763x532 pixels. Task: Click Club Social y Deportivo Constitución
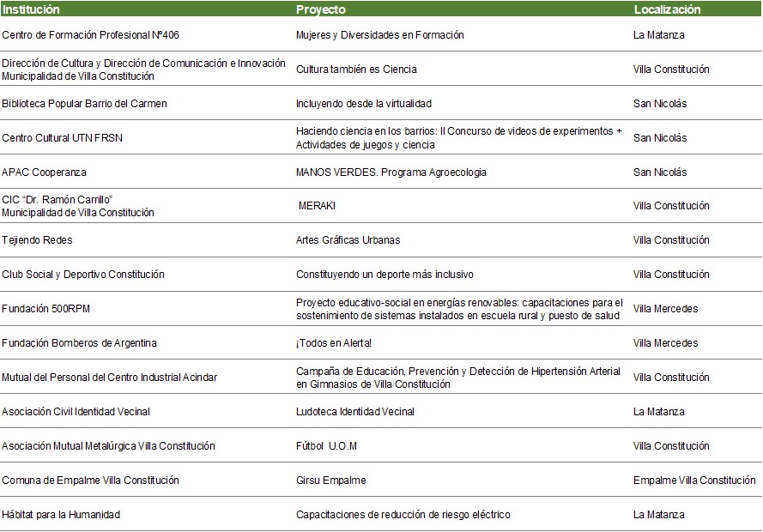point(83,275)
